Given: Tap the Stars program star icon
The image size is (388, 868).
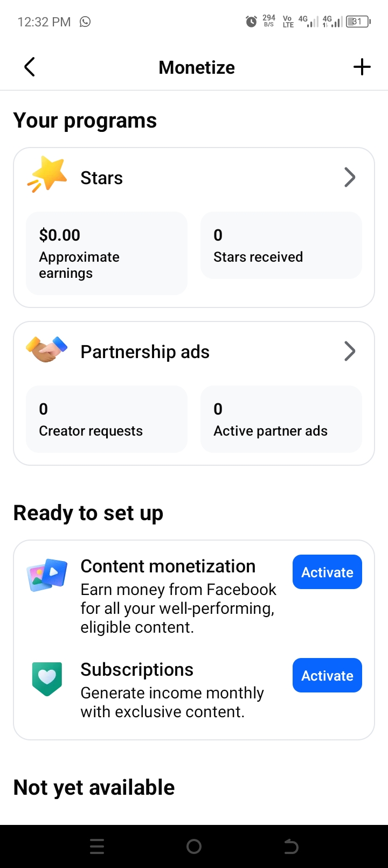Looking at the screenshot, I should pos(47,175).
